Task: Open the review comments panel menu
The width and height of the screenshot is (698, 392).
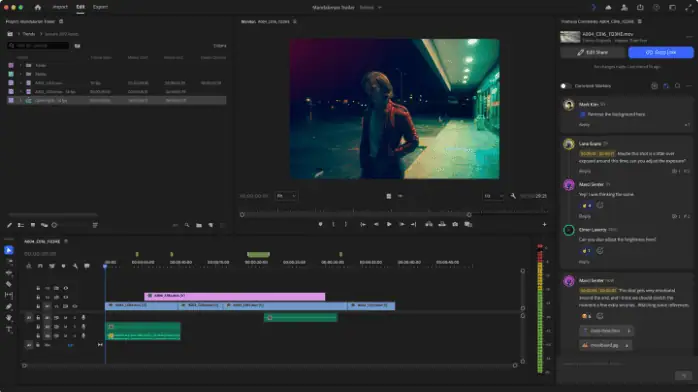Action: coord(640,21)
